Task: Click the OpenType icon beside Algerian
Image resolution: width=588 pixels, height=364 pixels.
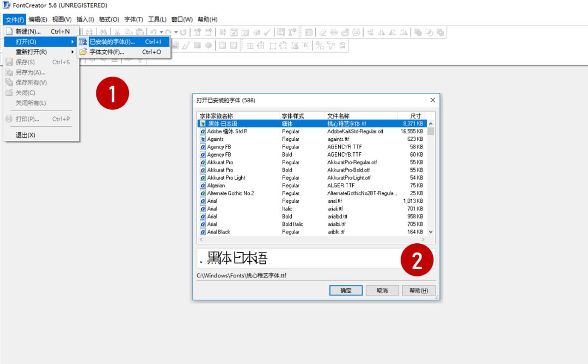Action: tap(203, 186)
